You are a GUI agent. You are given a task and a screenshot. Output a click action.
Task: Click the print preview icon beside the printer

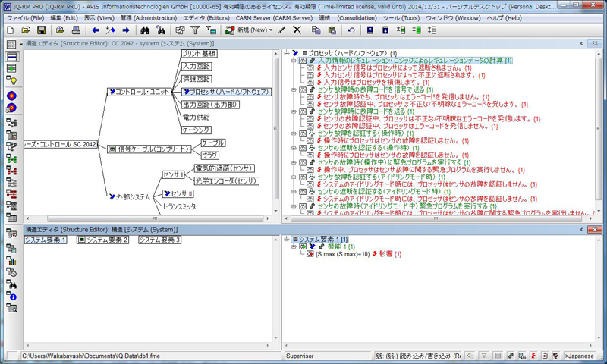61,30
